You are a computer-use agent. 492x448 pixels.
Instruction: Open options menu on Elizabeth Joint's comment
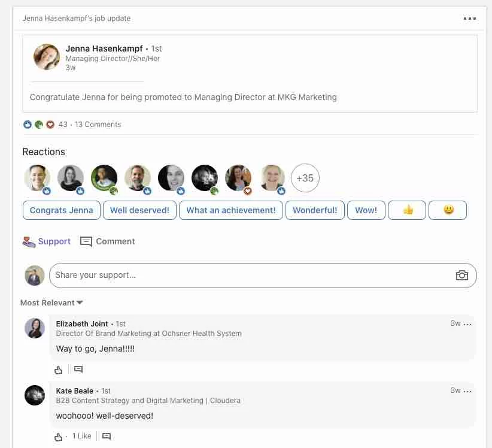[x=468, y=324]
